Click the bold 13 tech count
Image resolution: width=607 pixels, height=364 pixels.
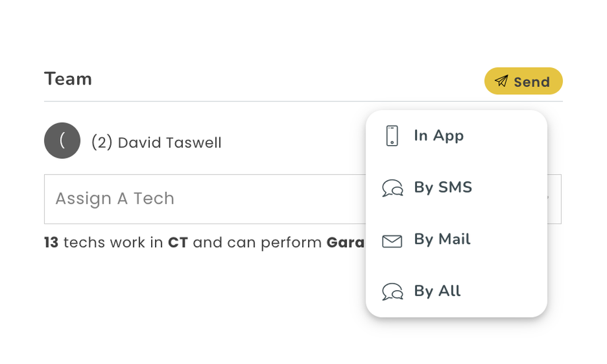tap(51, 243)
